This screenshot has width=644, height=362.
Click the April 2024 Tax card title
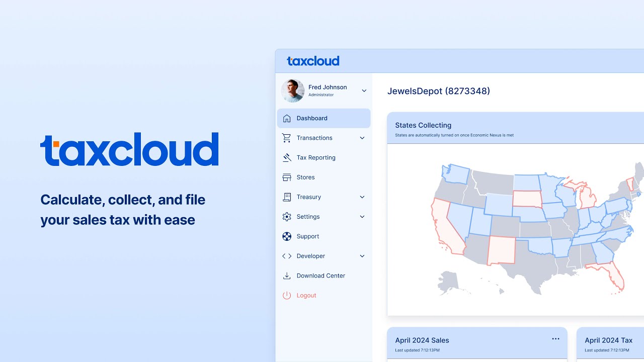click(609, 340)
